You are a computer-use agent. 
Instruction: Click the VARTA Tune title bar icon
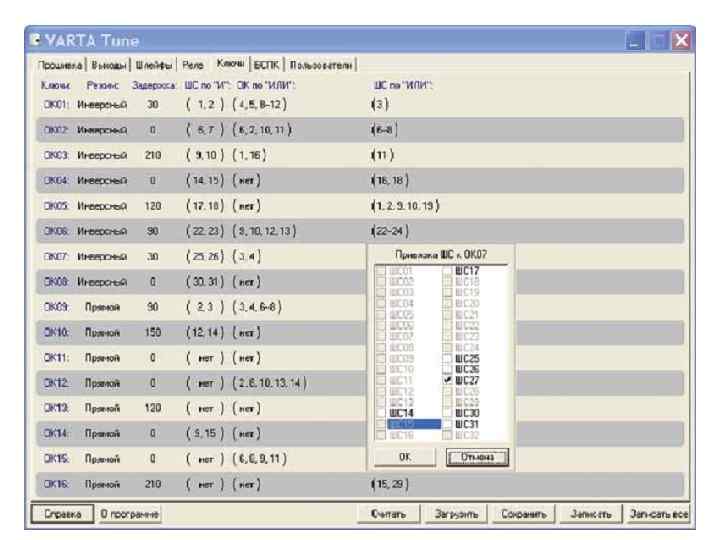coord(35,39)
